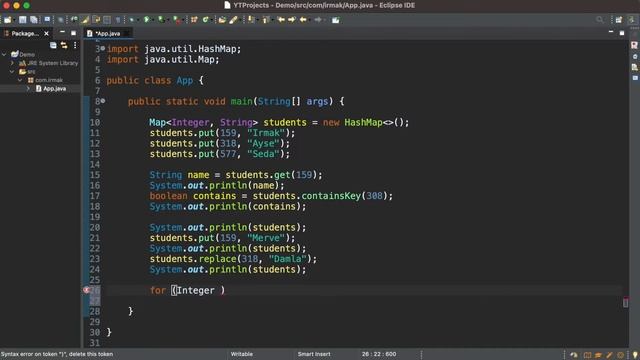
Task: Click the Last Edit Location arrow
Action: (x=281, y=20)
